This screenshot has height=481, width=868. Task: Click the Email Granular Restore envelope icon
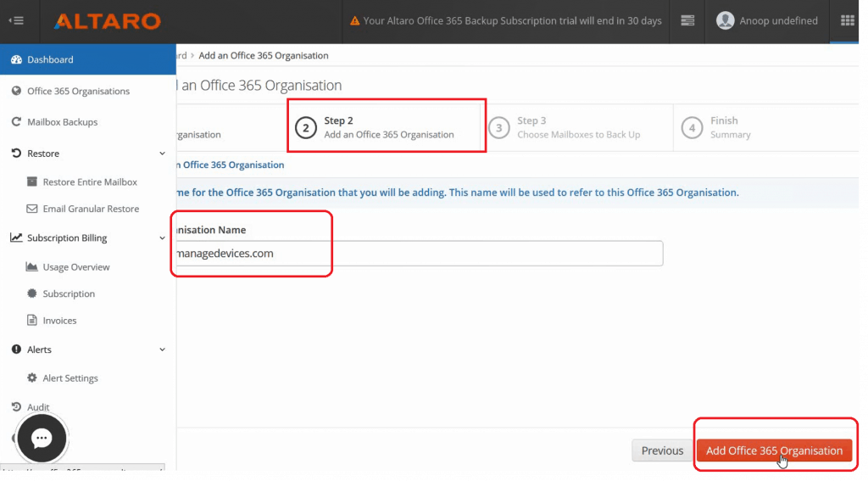tap(32, 209)
